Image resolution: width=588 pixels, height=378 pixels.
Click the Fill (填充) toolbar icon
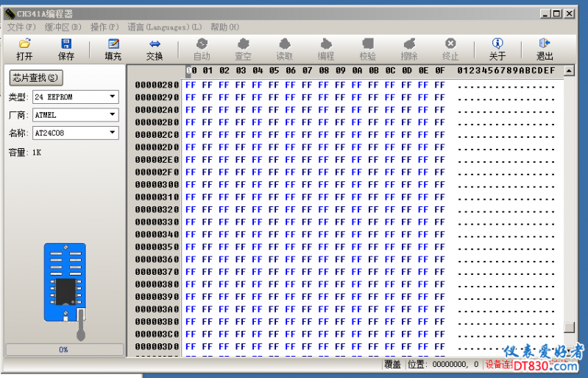click(113, 44)
